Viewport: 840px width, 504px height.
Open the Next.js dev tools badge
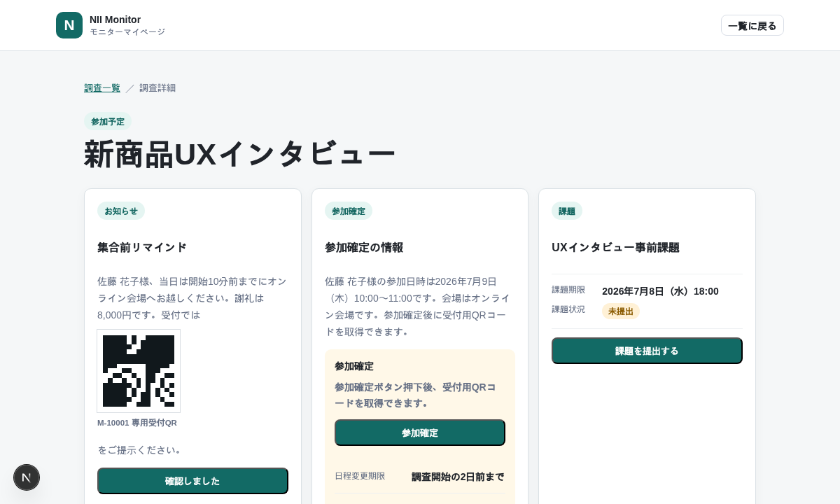pyautogui.click(x=27, y=477)
